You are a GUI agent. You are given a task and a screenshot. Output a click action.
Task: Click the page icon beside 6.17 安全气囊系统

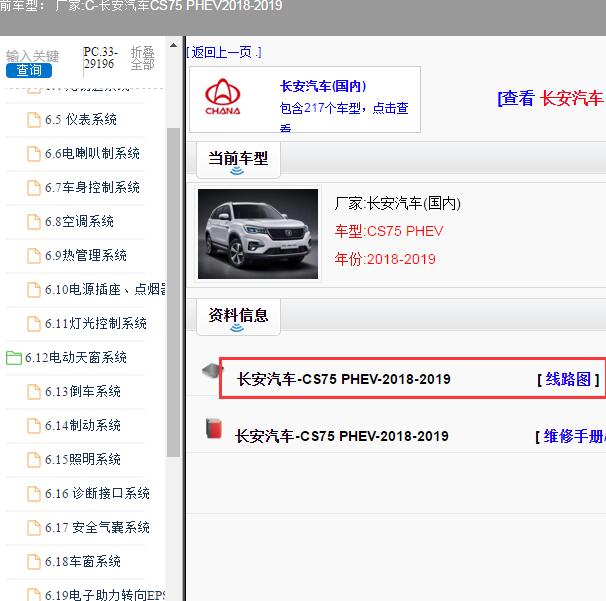tap(34, 528)
